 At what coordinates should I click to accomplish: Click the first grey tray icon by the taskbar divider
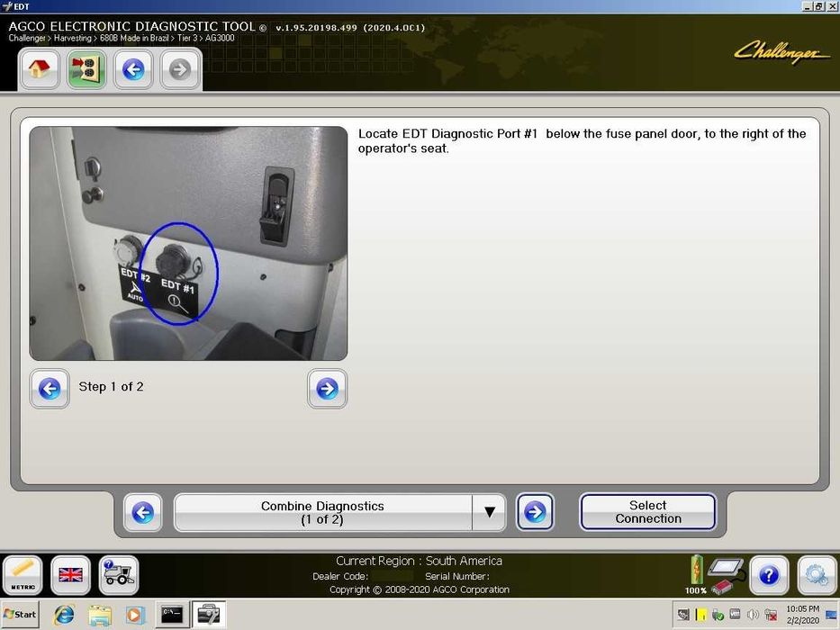tap(683, 615)
